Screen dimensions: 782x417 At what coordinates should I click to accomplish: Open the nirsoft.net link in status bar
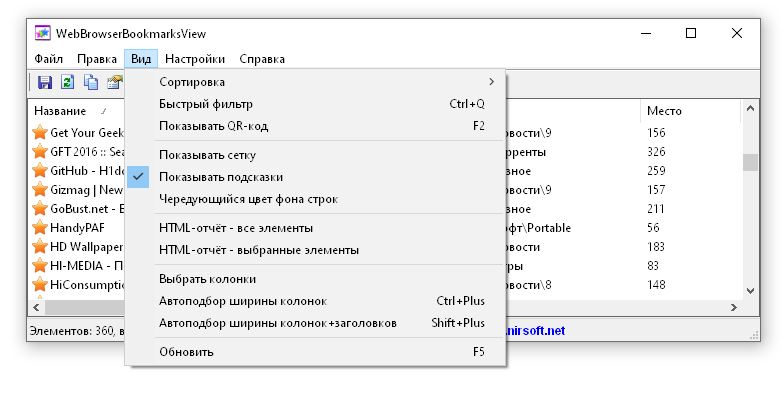[x=535, y=331]
